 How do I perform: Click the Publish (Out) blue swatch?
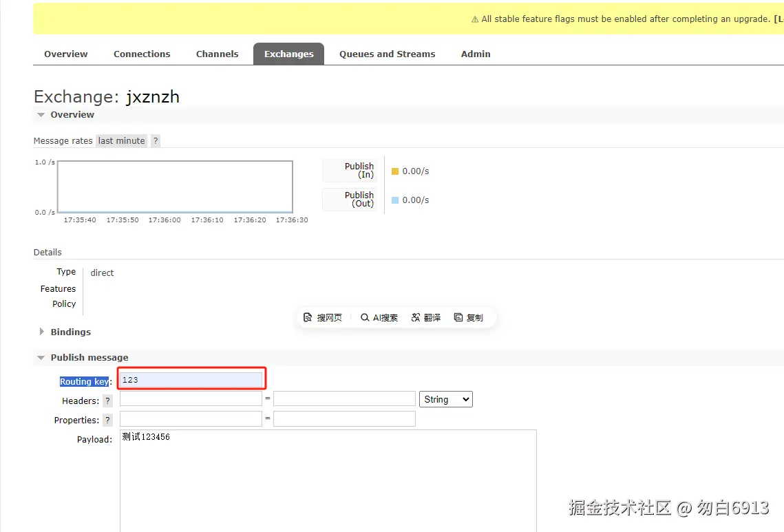[395, 200]
